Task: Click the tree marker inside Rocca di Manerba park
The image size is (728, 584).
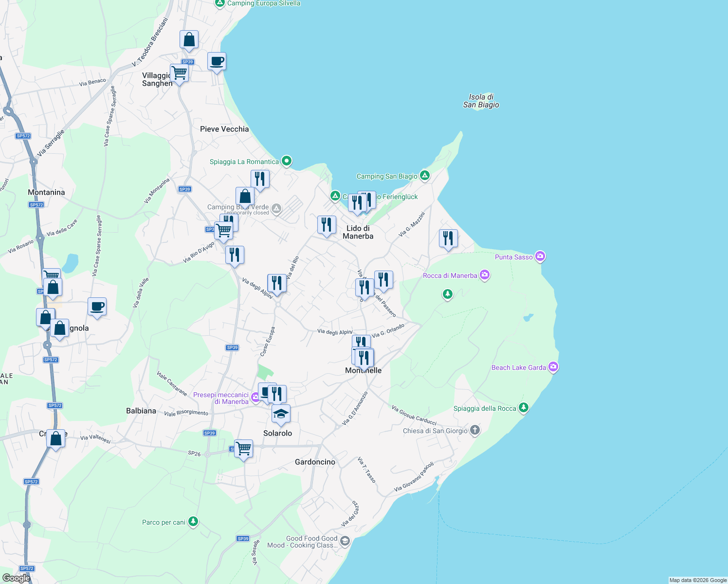Action: [x=448, y=293]
